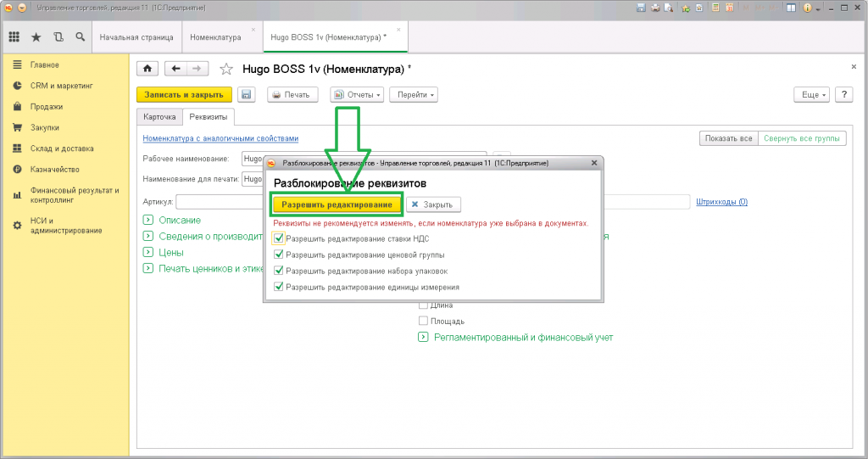Expand Регламентированный и финансовый учет group
This screenshot has width=868, height=459.
coord(423,337)
